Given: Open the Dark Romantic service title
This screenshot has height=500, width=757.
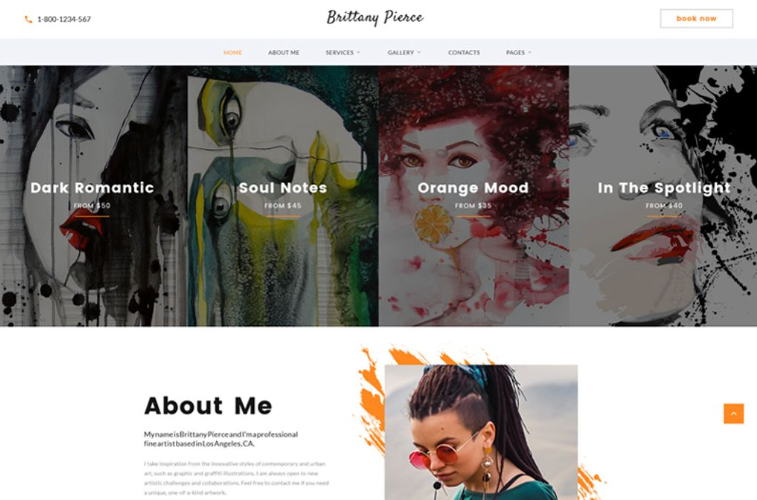Looking at the screenshot, I should click(x=92, y=188).
